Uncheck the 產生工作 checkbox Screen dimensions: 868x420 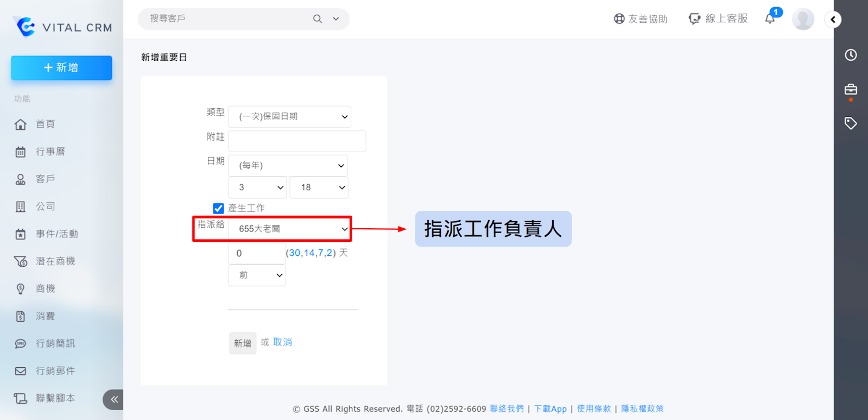(x=218, y=208)
